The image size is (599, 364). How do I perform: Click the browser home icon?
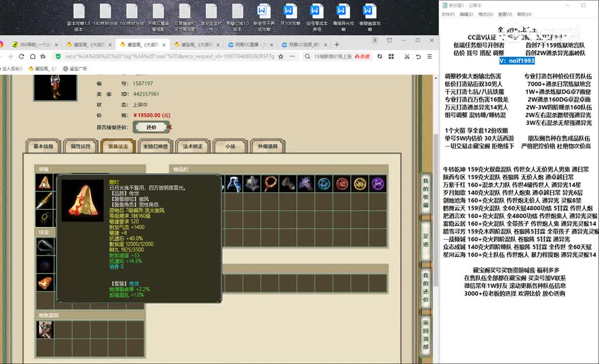pyautogui.click(x=33, y=57)
